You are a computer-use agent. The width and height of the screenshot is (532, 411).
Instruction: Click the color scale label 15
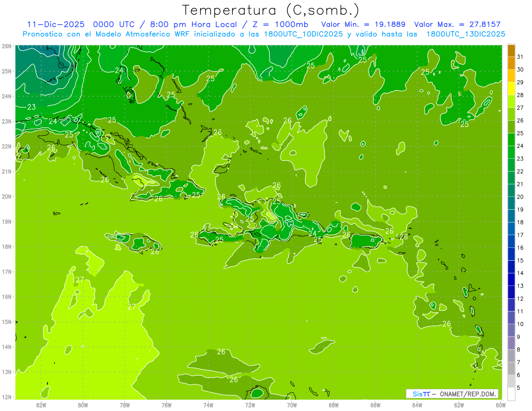[x=520, y=260]
